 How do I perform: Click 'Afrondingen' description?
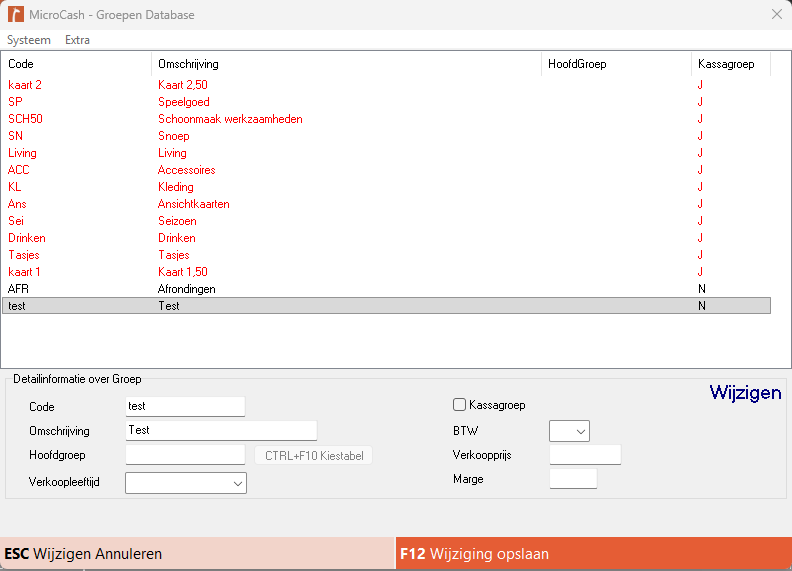tap(186, 289)
